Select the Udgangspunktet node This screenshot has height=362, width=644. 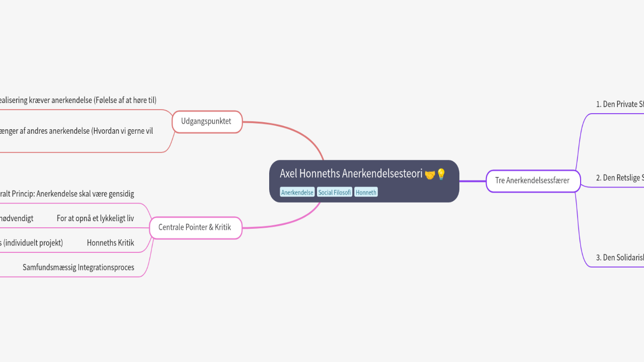coord(206,121)
